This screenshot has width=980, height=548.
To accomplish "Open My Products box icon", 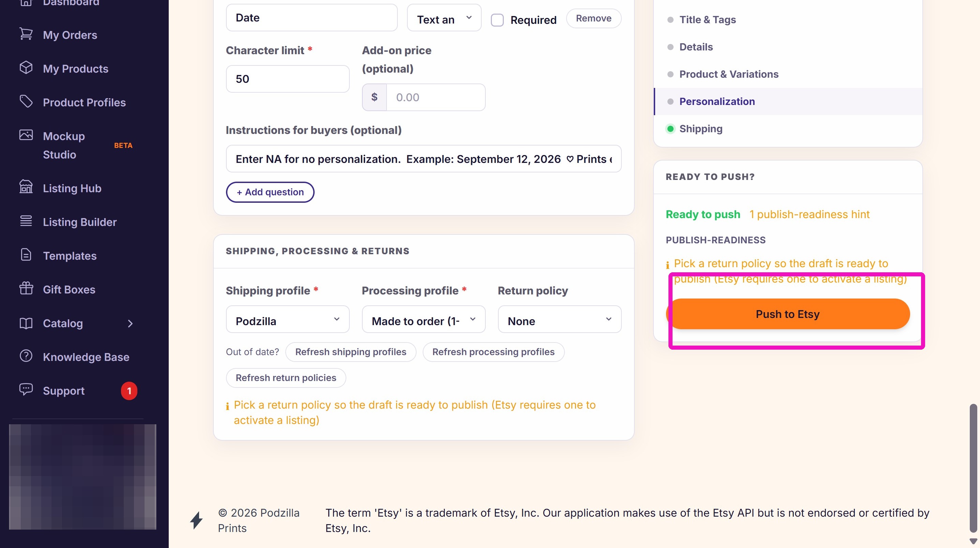I will click(26, 68).
